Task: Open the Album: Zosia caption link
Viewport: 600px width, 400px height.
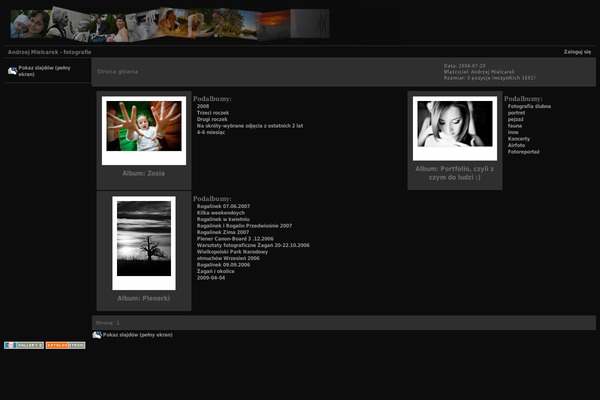Action: coord(143,173)
